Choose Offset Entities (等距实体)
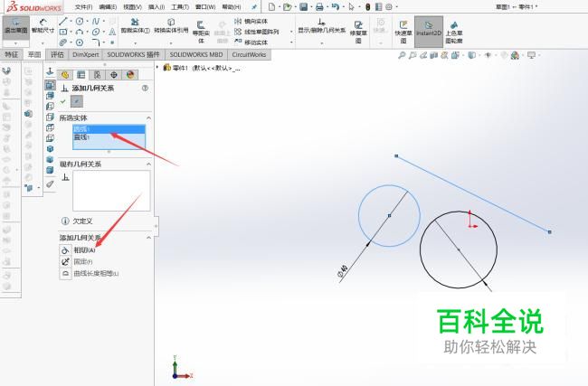This screenshot has width=588, height=386. (201, 32)
